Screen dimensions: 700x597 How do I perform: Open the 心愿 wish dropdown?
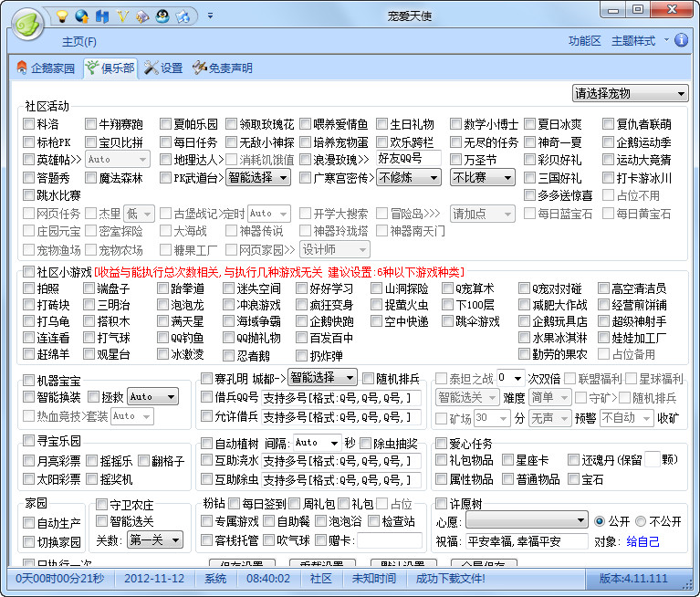(x=527, y=520)
